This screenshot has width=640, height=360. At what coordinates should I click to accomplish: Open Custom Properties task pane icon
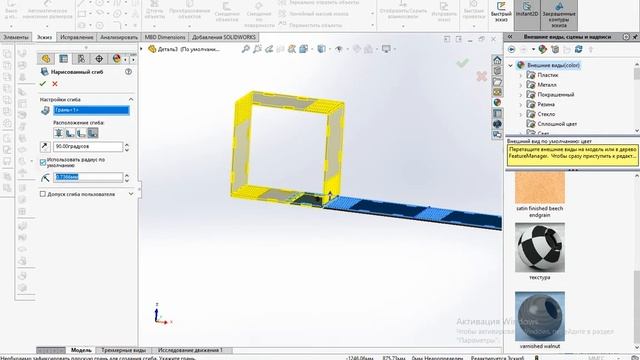click(497, 113)
